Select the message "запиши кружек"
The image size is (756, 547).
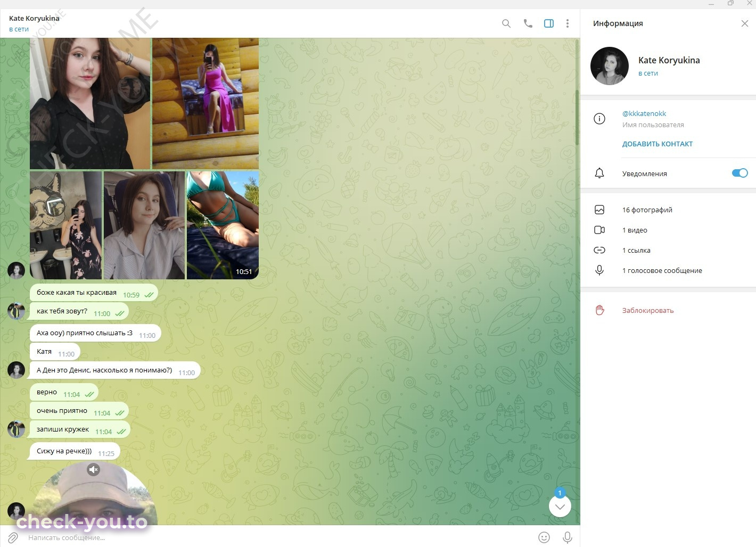[80, 430]
